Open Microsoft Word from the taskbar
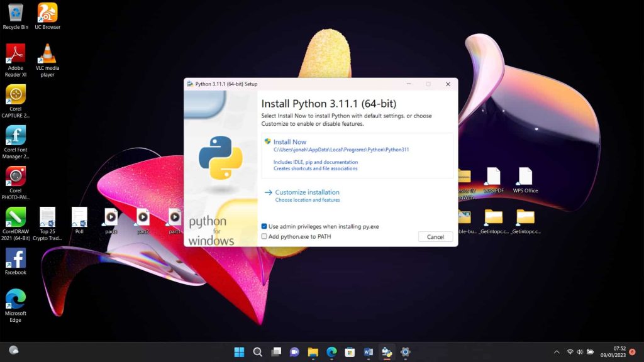 pyautogui.click(x=367, y=353)
